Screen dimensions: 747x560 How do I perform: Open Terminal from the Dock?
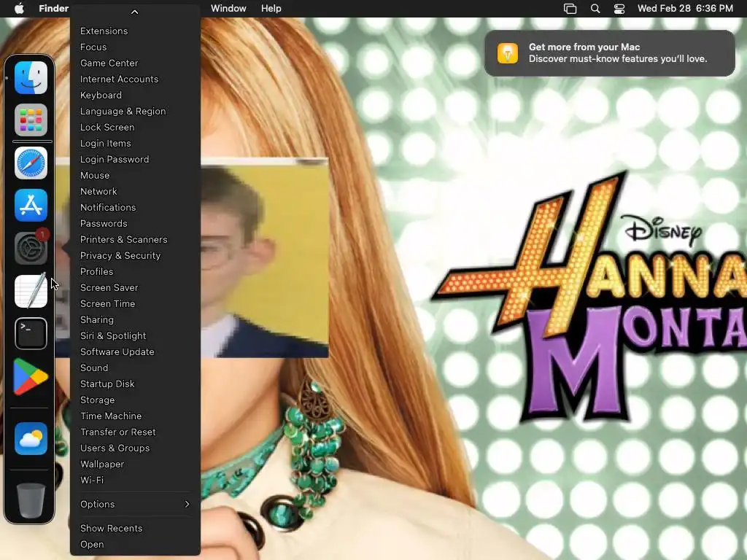tap(31, 333)
